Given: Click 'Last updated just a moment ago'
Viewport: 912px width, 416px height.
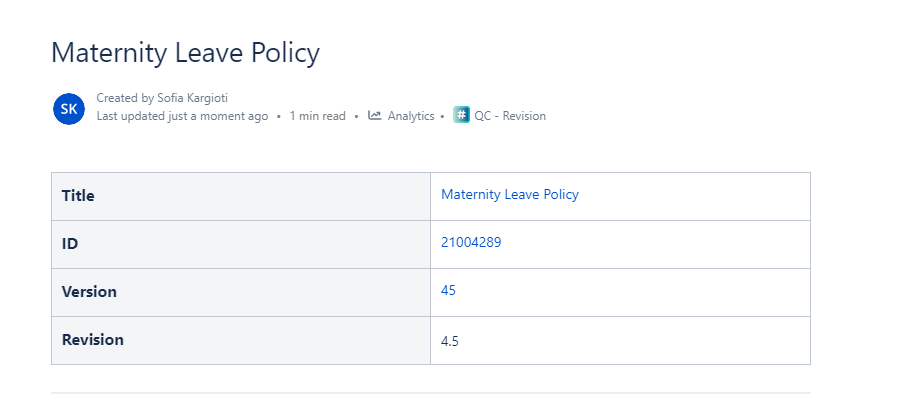Looking at the screenshot, I should point(182,116).
